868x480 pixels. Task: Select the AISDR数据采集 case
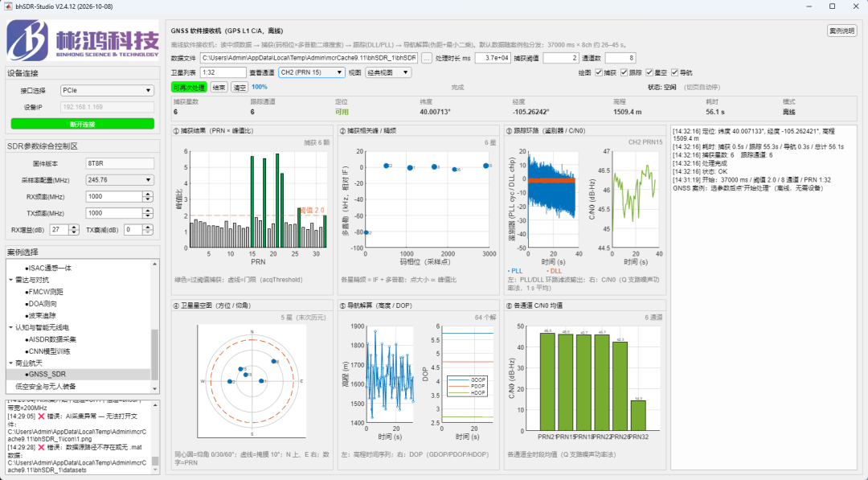point(51,339)
